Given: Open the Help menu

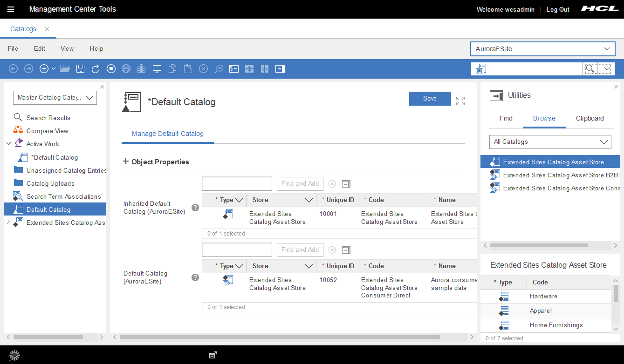Looking at the screenshot, I should point(96,48).
